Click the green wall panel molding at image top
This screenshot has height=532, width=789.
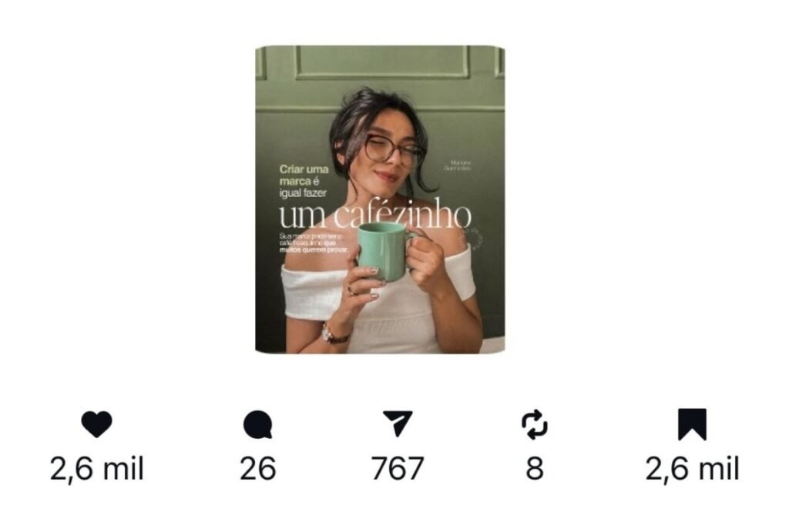pos(381,62)
